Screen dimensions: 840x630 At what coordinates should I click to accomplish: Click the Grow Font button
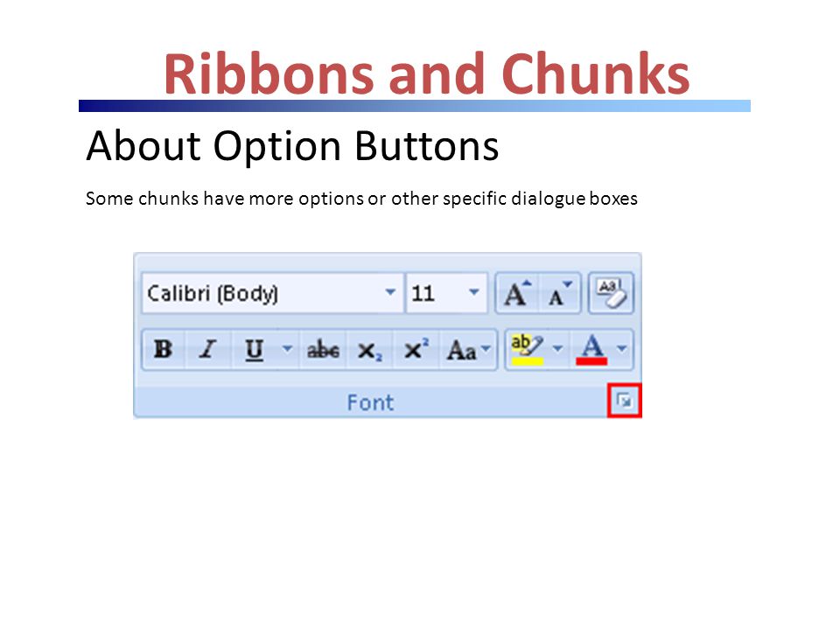tap(517, 293)
